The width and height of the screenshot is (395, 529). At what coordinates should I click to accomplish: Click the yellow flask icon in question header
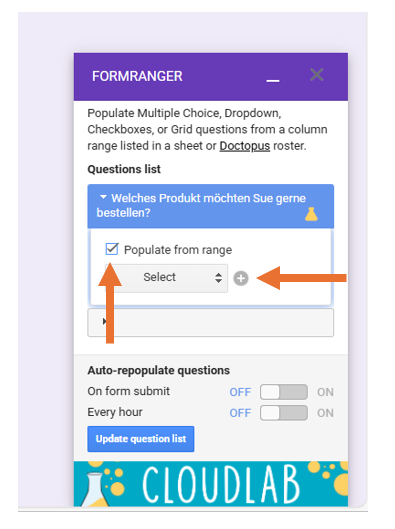click(x=311, y=214)
